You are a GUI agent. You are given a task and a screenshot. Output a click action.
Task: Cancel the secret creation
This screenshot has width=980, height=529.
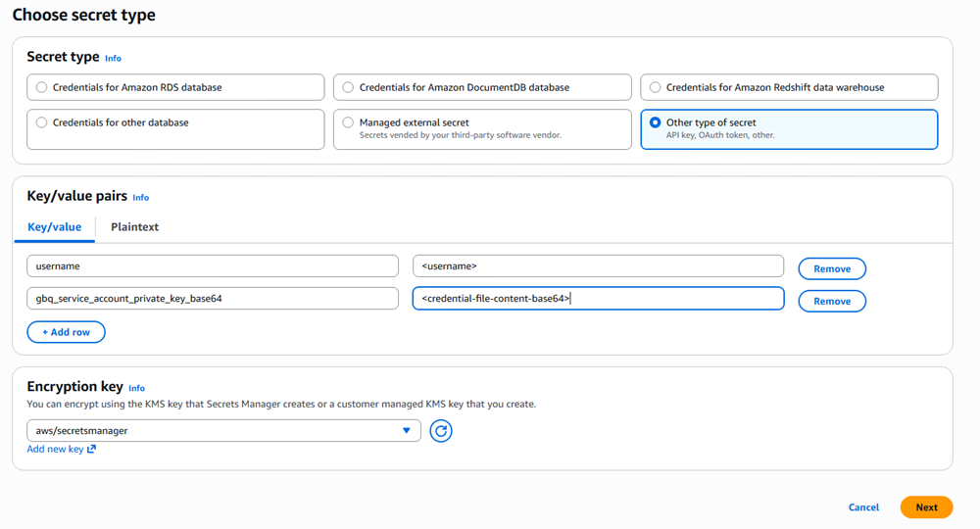click(863, 507)
